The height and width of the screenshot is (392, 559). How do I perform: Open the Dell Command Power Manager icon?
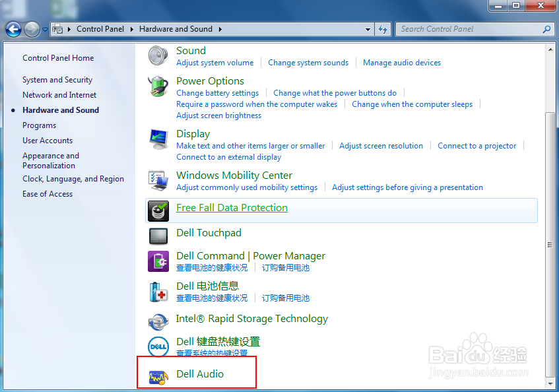[x=158, y=261]
